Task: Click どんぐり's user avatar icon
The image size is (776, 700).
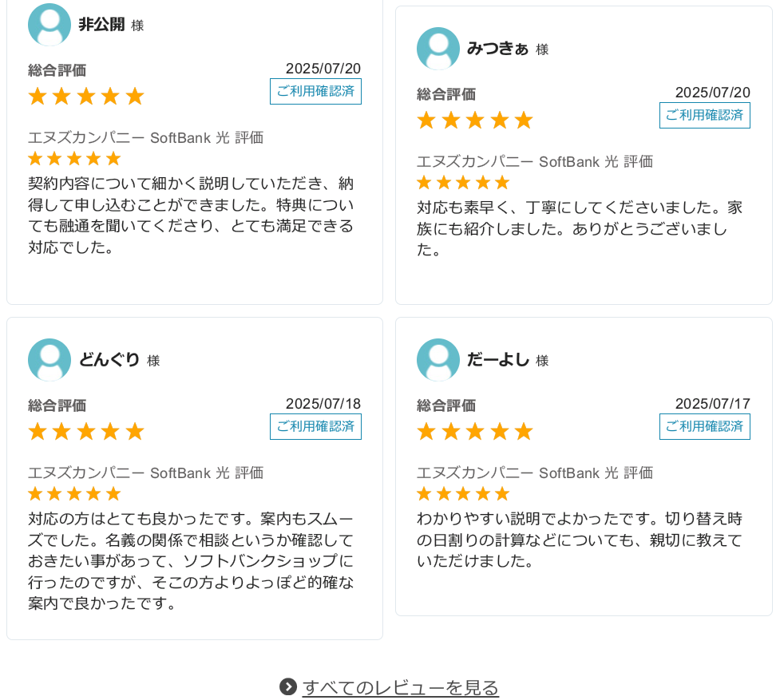Action: (x=49, y=360)
